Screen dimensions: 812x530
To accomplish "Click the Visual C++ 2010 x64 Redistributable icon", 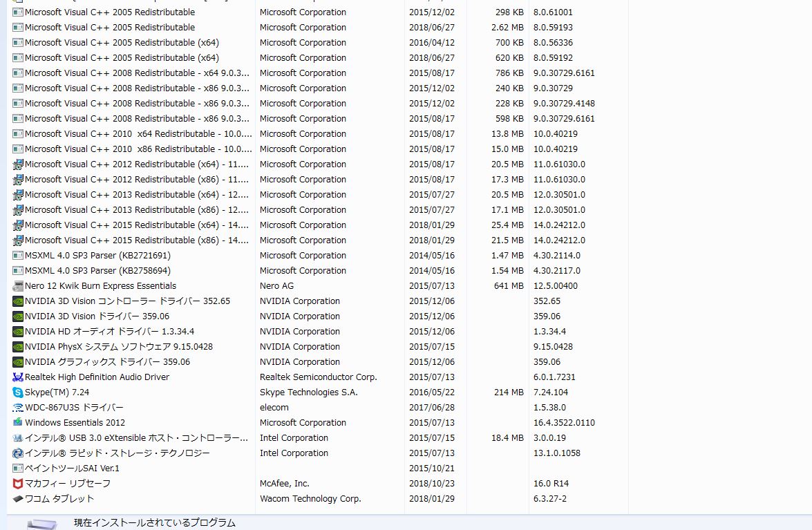I will click(x=17, y=134).
